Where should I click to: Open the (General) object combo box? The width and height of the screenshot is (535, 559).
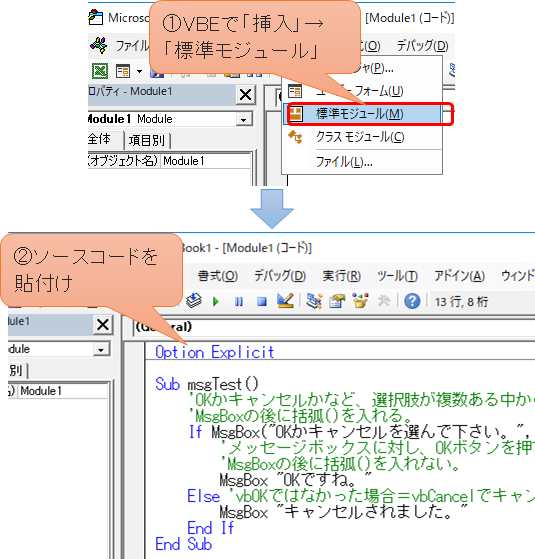pos(334,327)
